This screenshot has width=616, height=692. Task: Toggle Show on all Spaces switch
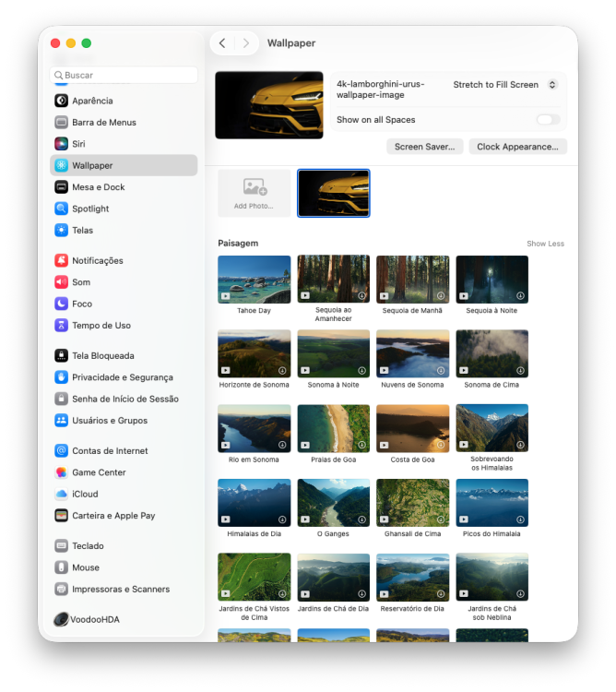point(548,120)
